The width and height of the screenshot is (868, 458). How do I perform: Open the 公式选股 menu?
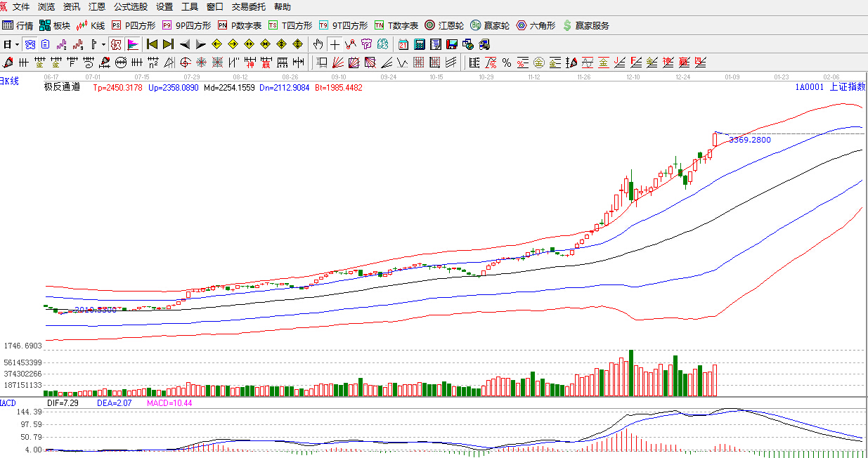click(130, 7)
